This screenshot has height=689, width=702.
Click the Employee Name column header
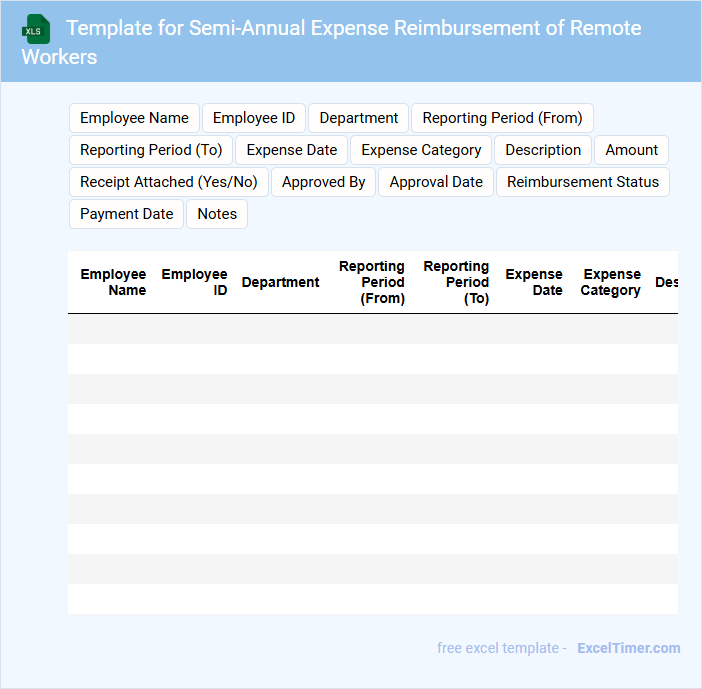[113, 282]
